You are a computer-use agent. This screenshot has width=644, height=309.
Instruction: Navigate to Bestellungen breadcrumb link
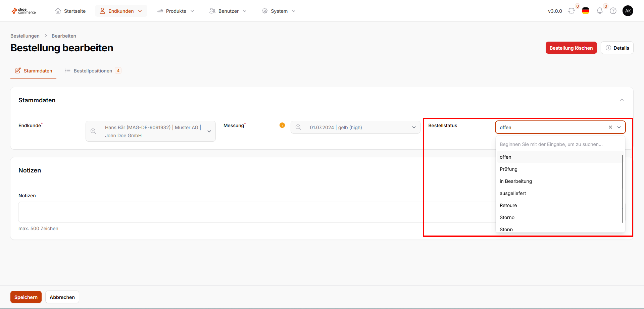25,36
